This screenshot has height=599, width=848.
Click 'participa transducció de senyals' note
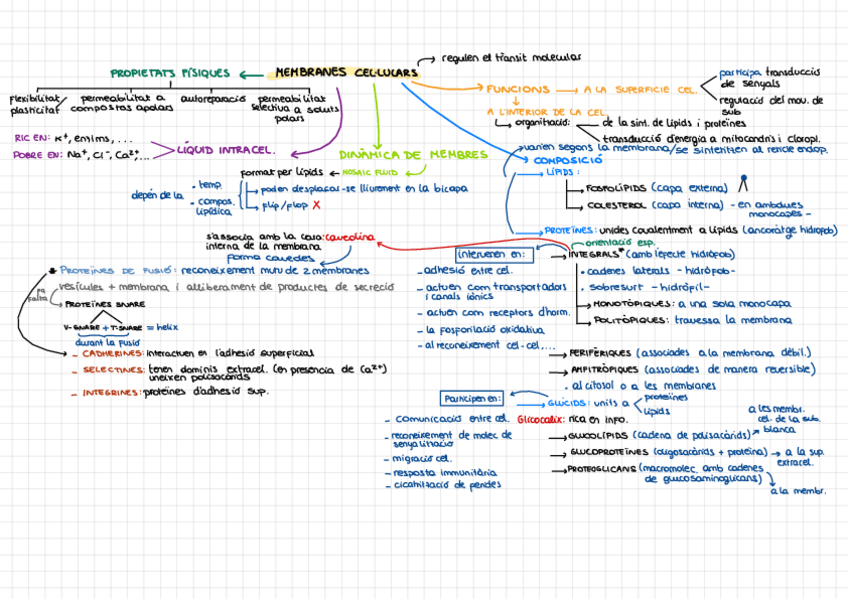[770, 78]
